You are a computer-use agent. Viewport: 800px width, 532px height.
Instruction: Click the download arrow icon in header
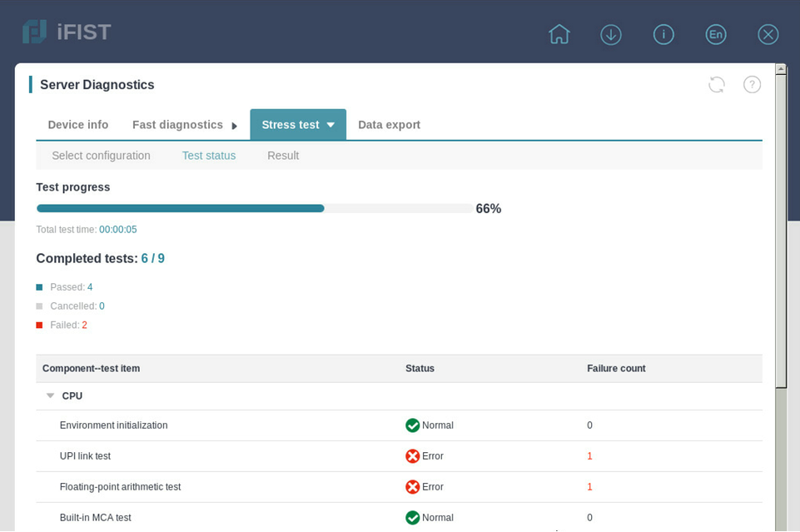611,35
